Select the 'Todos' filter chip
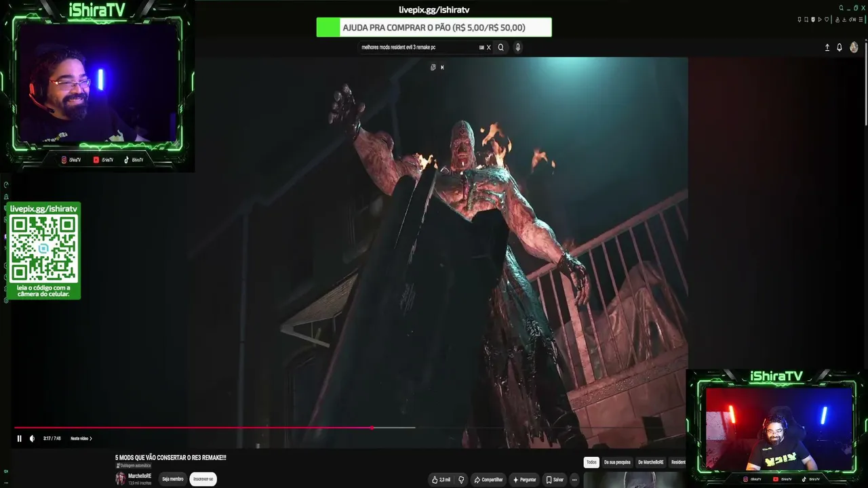 (591, 462)
